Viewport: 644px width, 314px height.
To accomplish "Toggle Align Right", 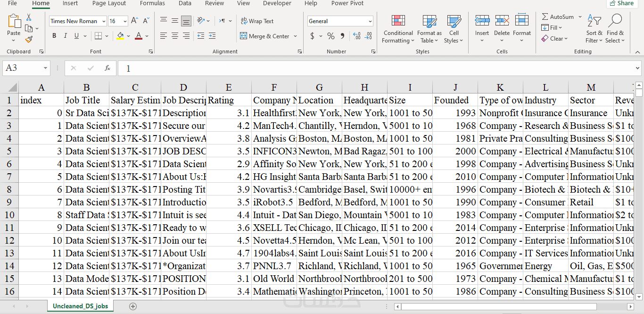I will coord(186,36).
